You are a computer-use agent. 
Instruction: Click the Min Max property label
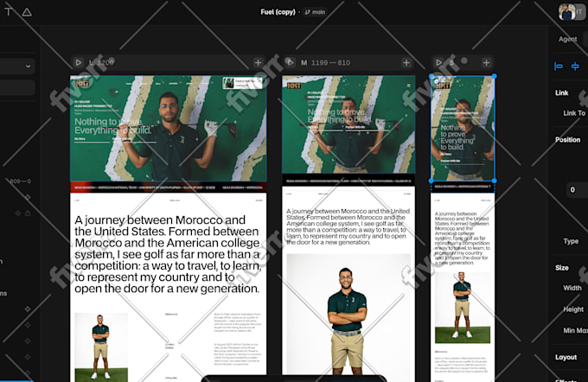575,330
